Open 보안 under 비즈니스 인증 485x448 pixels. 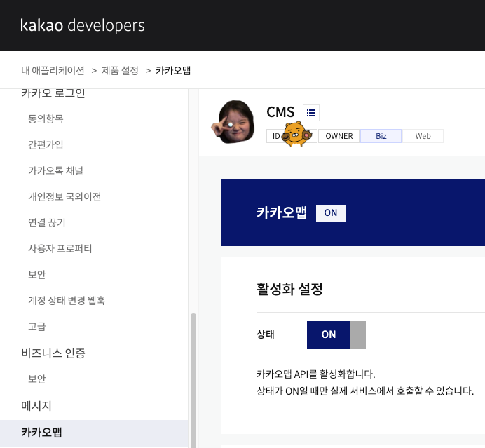(x=37, y=379)
